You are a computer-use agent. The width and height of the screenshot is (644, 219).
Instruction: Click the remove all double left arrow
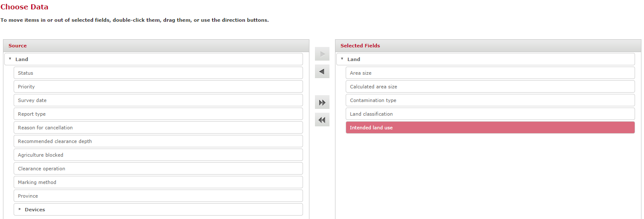pos(322,120)
